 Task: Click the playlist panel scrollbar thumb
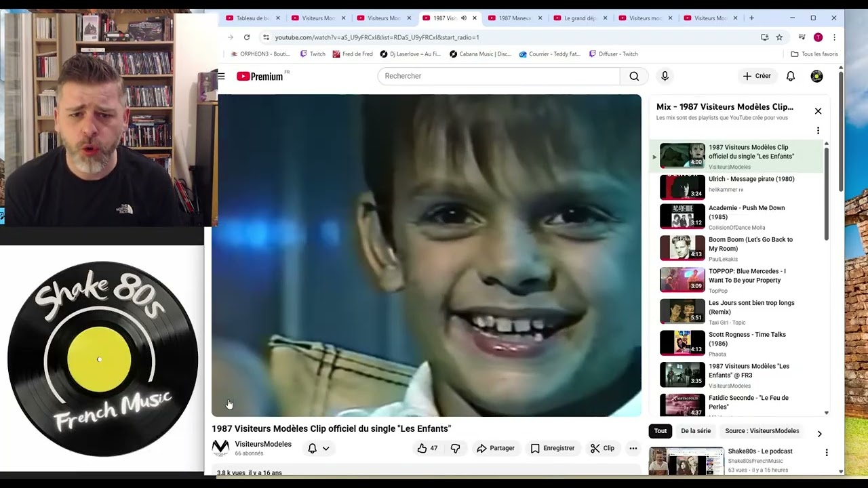click(826, 192)
